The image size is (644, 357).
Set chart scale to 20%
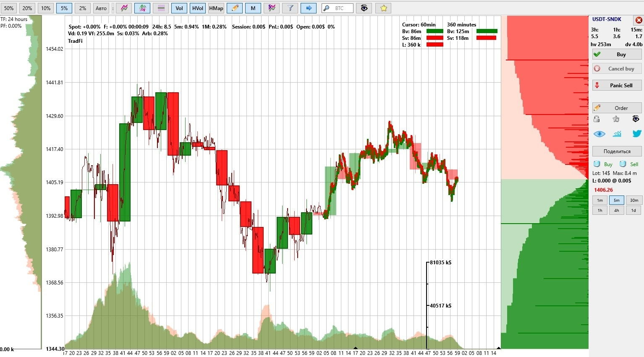tap(27, 8)
